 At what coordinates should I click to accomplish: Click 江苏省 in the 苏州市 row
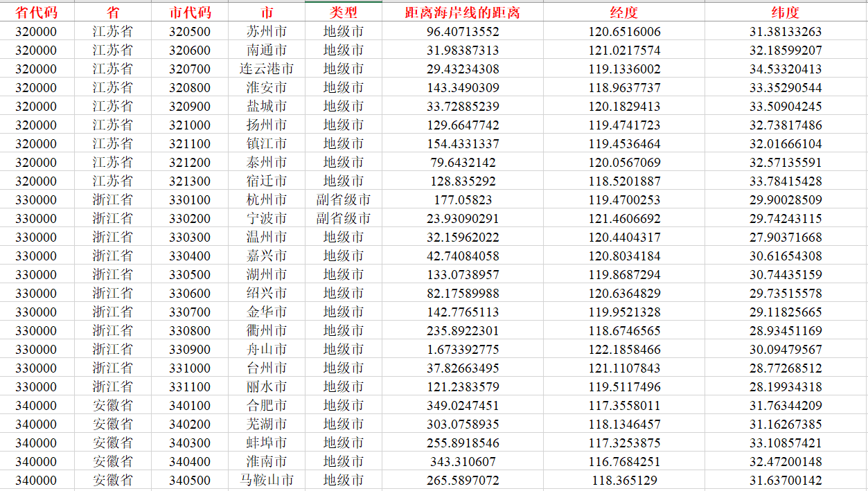coord(113,31)
